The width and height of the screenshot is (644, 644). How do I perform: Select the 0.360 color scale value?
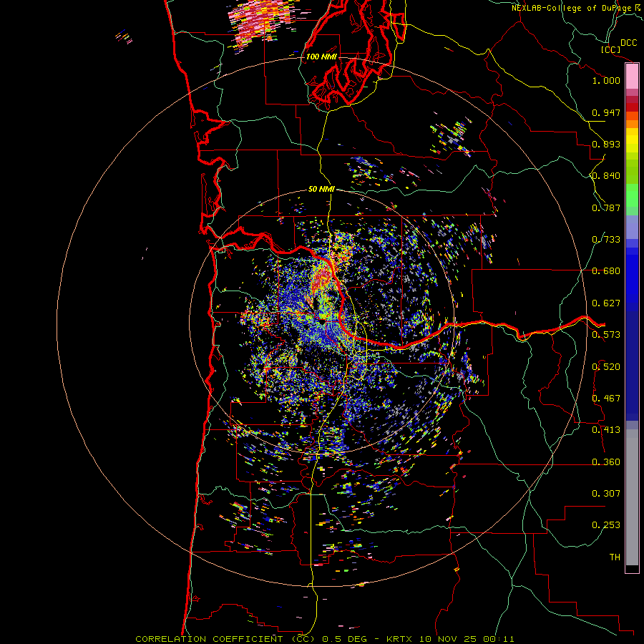pyautogui.click(x=606, y=462)
